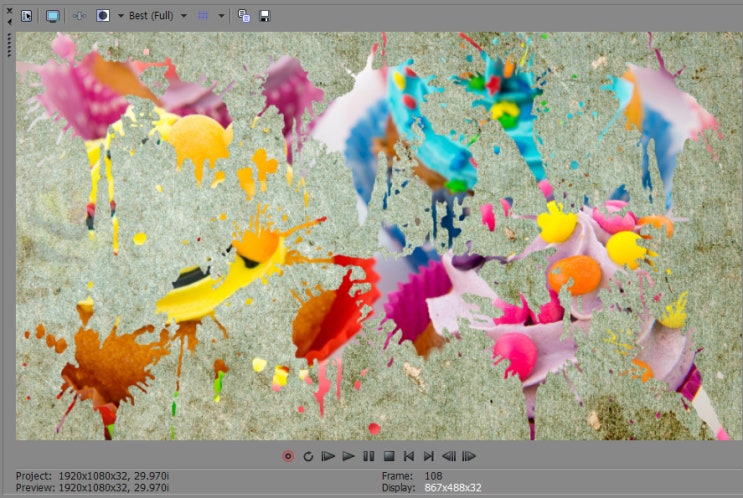Image resolution: width=743 pixels, height=498 pixels.
Task: Close the video preview window
Action: 9,10
